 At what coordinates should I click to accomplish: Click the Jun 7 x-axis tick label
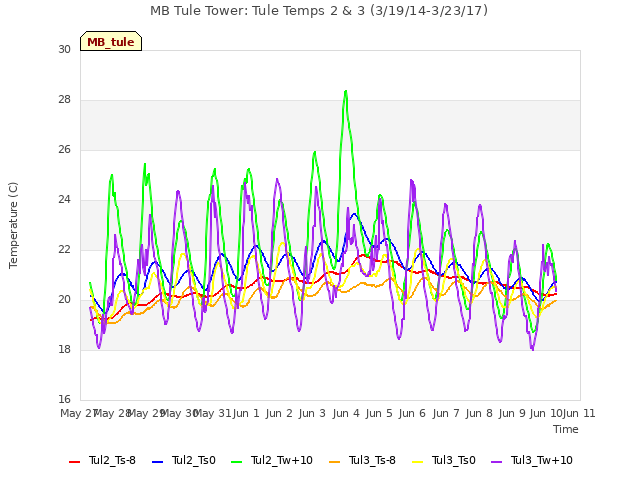pyautogui.click(x=446, y=413)
